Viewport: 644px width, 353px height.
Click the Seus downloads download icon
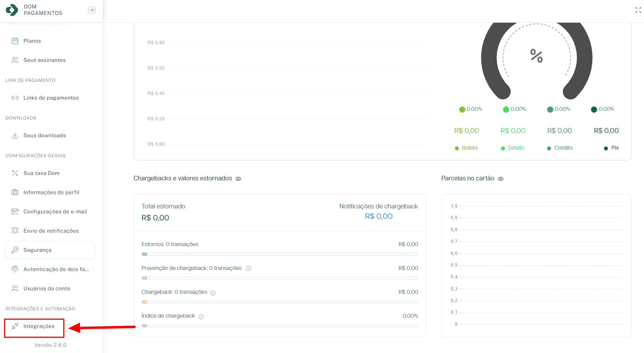[15, 135]
